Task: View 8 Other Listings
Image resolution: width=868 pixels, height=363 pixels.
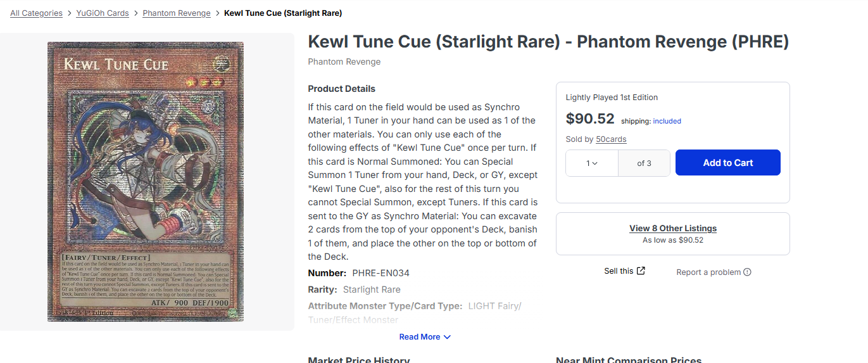Action: 673,228
